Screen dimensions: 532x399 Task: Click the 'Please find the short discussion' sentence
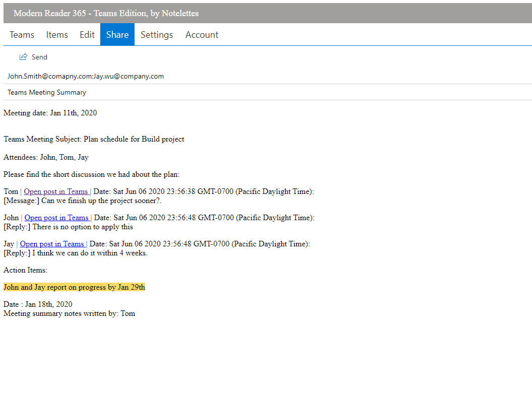tap(92, 174)
